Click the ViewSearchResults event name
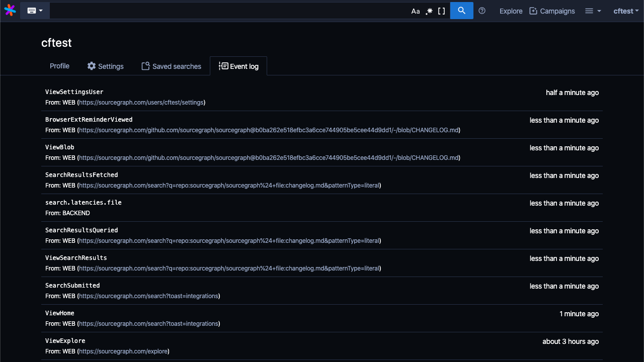Image resolution: width=644 pixels, height=362 pixels. (x=76, y=258)
